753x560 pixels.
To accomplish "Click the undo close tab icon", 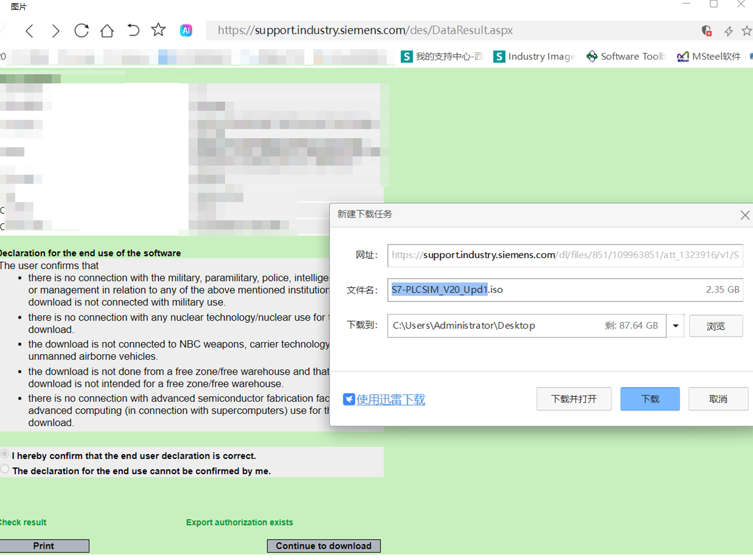I will click(133, 30).
